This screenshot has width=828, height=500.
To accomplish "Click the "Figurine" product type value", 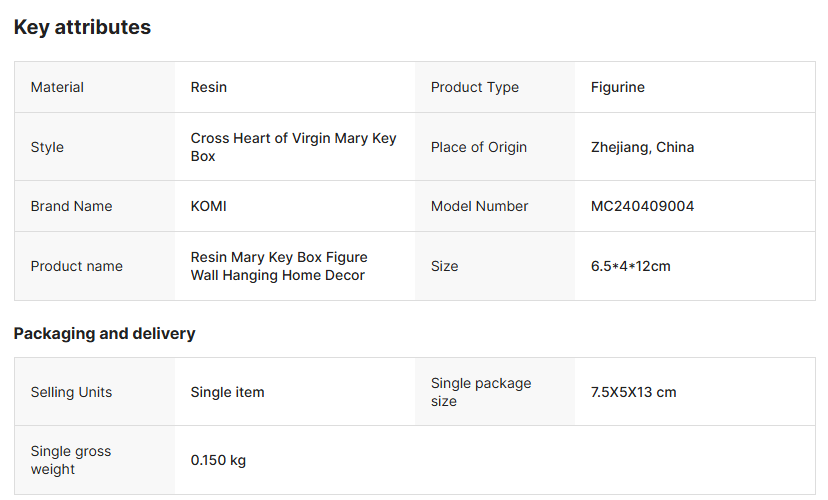I will (x=618, y=87).
